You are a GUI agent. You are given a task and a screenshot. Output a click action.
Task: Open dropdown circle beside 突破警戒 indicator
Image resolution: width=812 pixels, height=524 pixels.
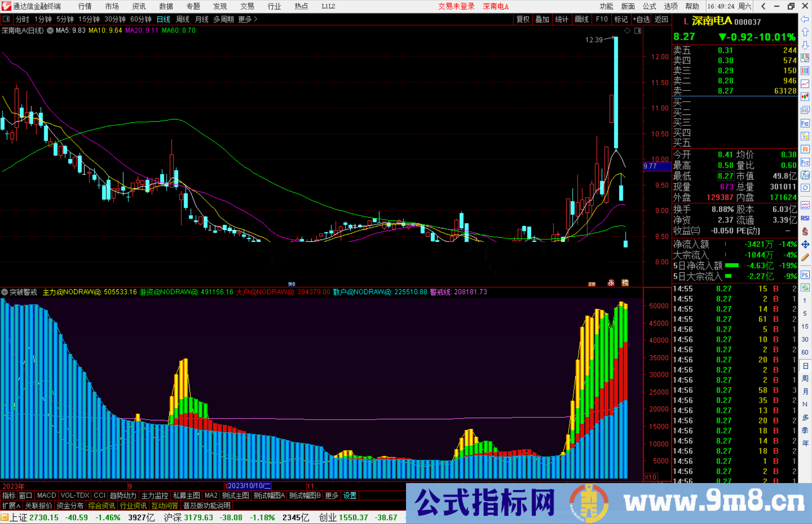5,292
